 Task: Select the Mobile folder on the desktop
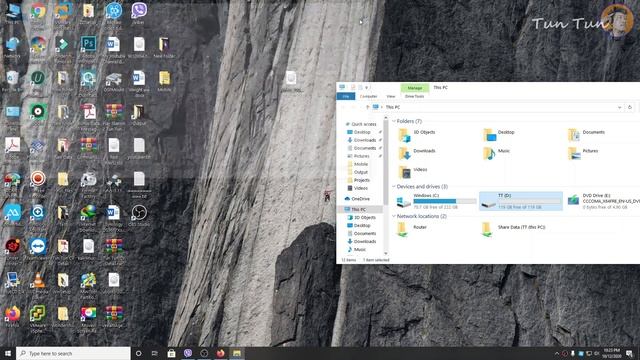coord(164,78)
